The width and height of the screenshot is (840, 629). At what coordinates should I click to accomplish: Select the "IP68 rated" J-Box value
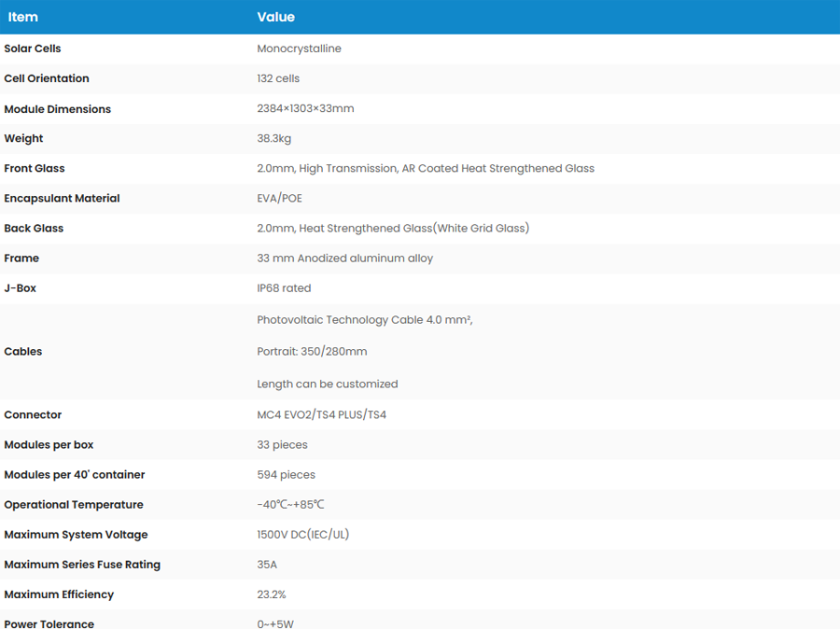coord(284,288)
